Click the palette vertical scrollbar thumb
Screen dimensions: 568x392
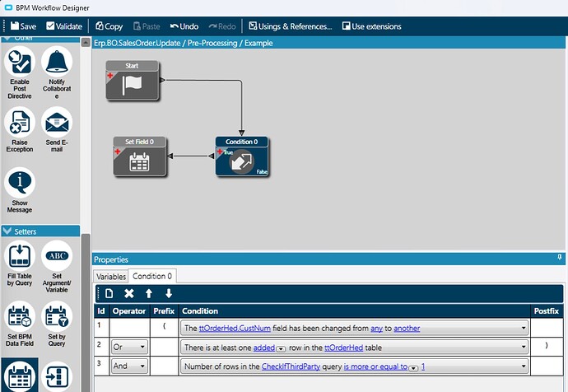86,313
